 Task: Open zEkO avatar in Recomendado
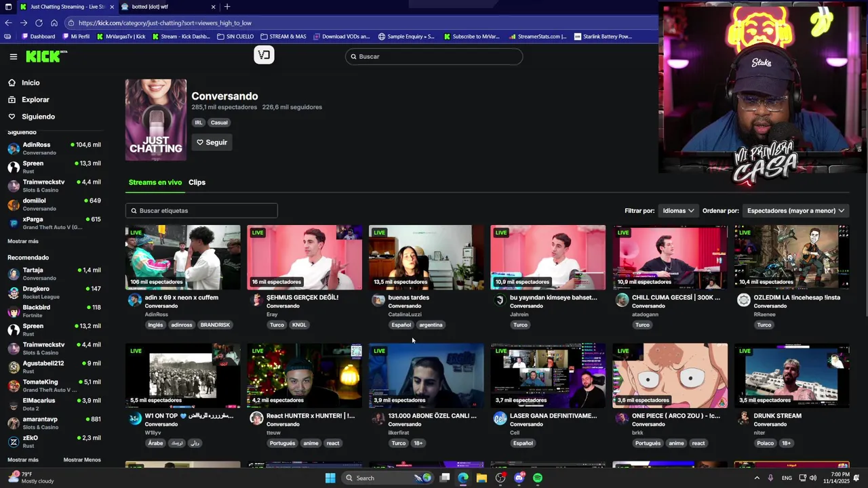point(14,442)
